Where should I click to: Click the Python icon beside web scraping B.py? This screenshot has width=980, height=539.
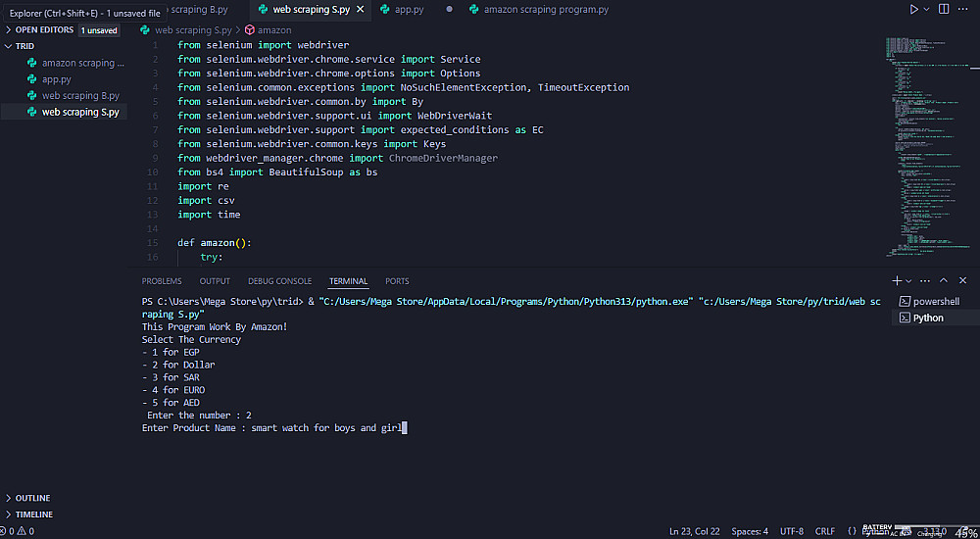tap(32, 96)
